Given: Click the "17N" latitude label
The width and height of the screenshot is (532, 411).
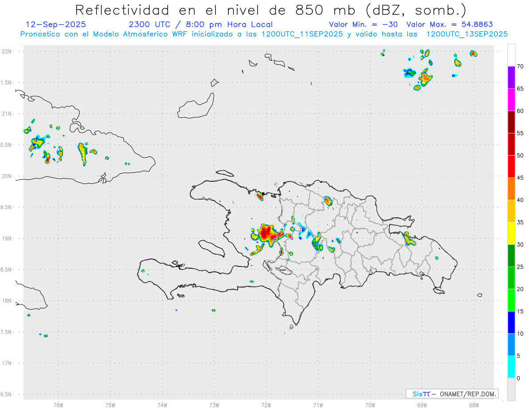Looking at the screenshot, I should coord(7,363).
